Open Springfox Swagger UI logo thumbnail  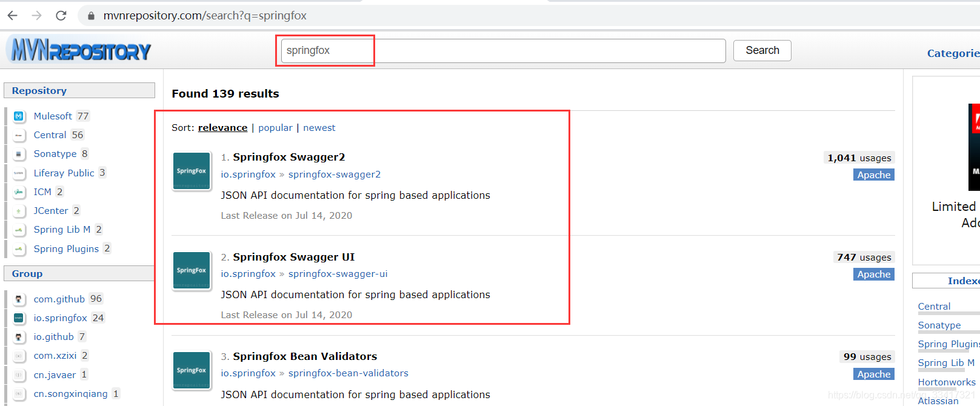pos(192,270)
